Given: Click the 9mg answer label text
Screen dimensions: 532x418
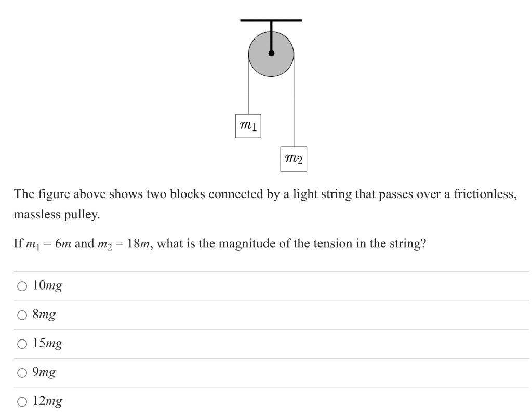Looking at the screenshot, I should coord(44,372).
